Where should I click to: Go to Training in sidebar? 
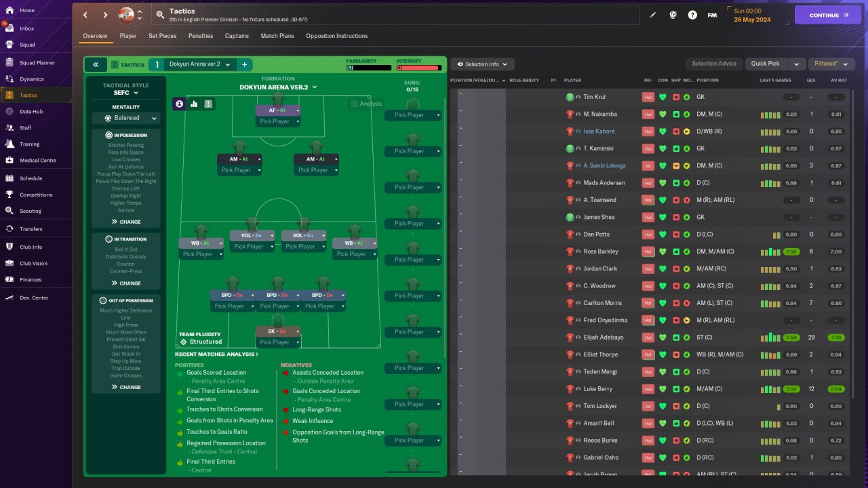pos(29,144)
